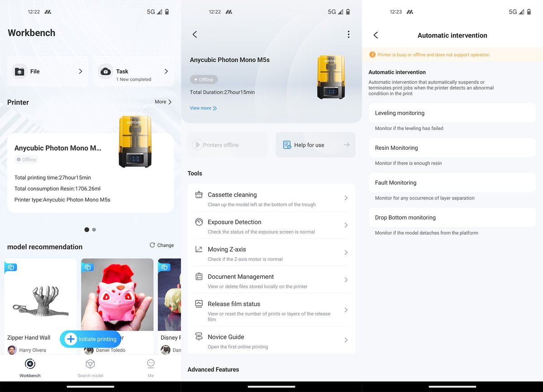The image size is (543, 392).
Task: Select the first carousel page dot
Action: pos(87,229)
